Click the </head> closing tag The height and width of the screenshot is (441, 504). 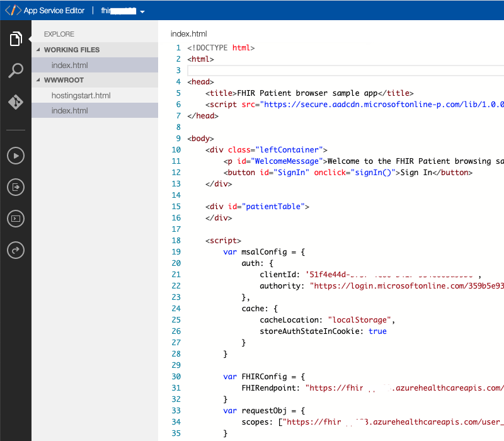point(203,116)
